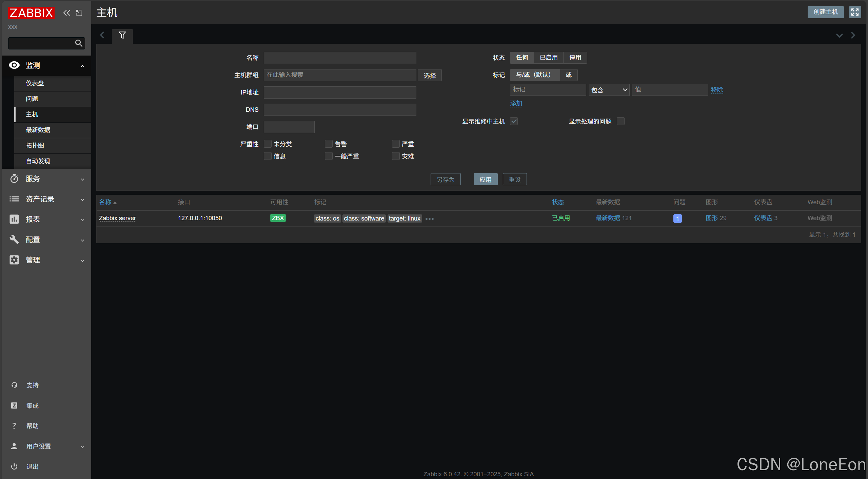Click the 名称 filter input field

pyautogui.click(x=340, y=58)
